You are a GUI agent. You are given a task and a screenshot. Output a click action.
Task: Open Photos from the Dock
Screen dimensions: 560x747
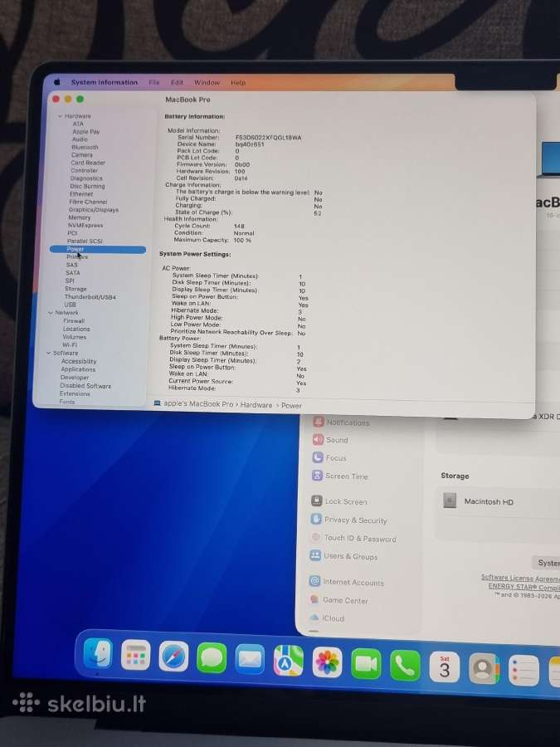click(x=327, y=662)
